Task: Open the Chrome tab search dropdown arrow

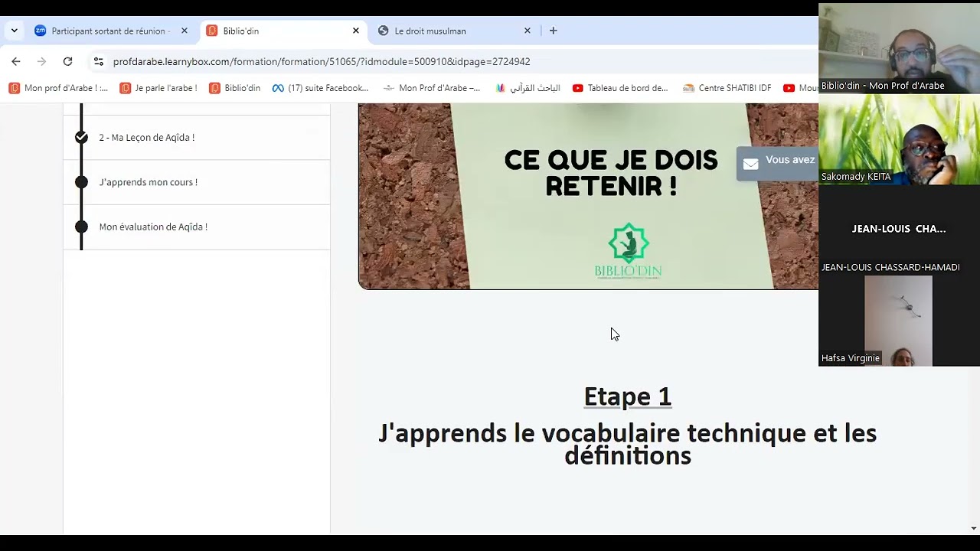Action: tap(14, 31)
